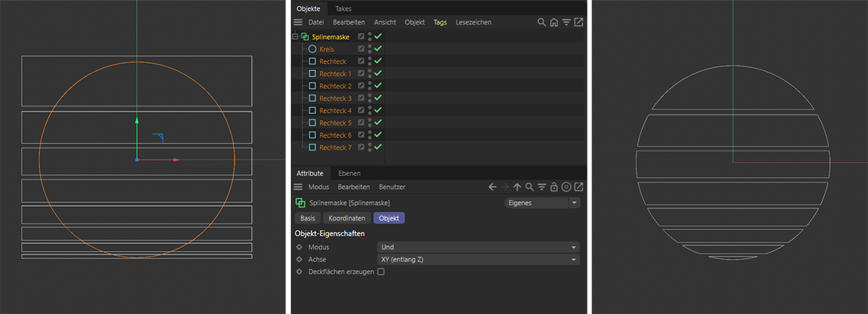Switch to the Takes tab

click(343, 9)
